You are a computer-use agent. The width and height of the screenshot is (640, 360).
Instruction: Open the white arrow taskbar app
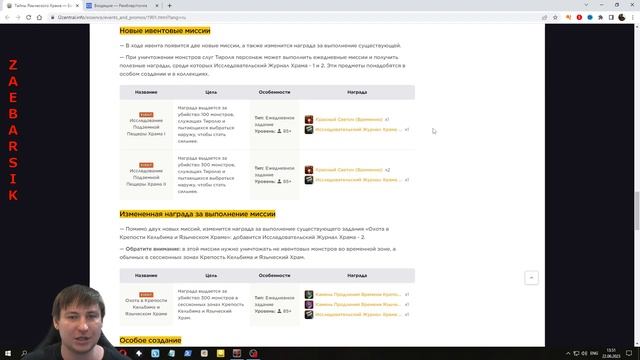[139, 353]
